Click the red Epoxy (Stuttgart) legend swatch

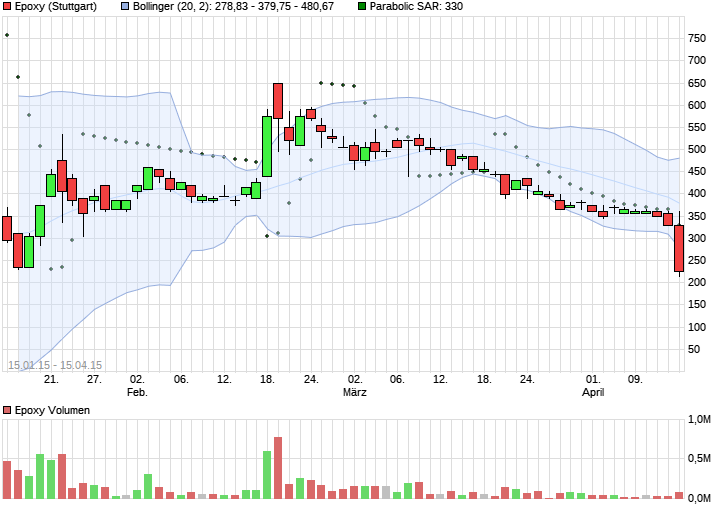(x=7, y=6)
